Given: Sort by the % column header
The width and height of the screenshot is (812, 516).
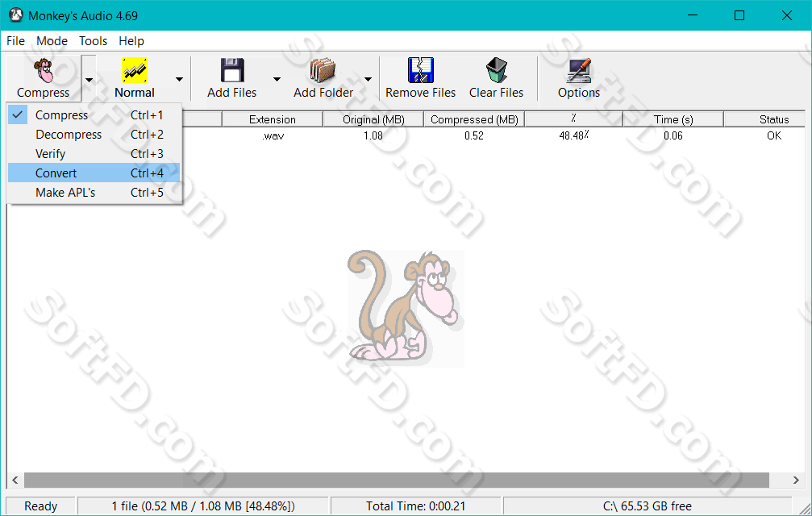Looking at the screenshot, I should [574, 119].
